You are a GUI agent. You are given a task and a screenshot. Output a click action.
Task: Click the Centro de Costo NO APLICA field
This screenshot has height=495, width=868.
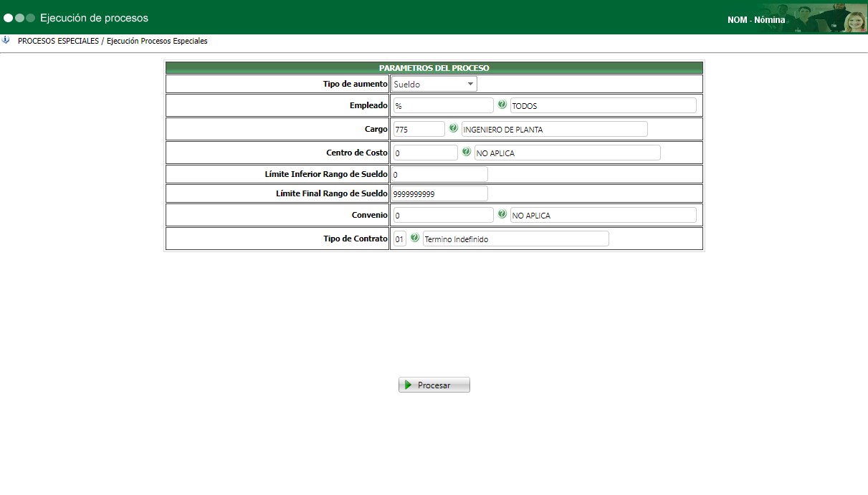click(x=568, y=153)
